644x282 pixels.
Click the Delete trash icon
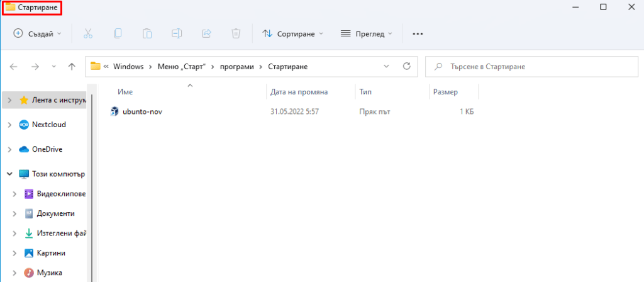tap(236, 34)
